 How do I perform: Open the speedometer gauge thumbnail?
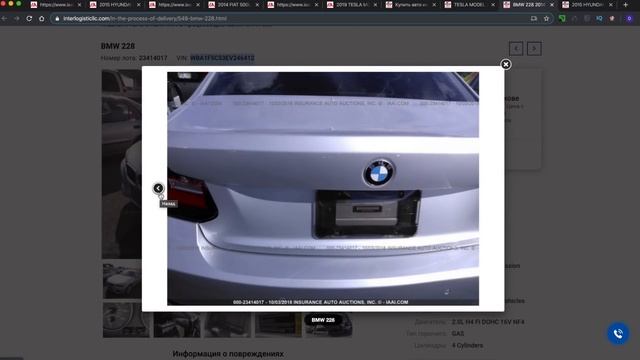pos(126,320)
